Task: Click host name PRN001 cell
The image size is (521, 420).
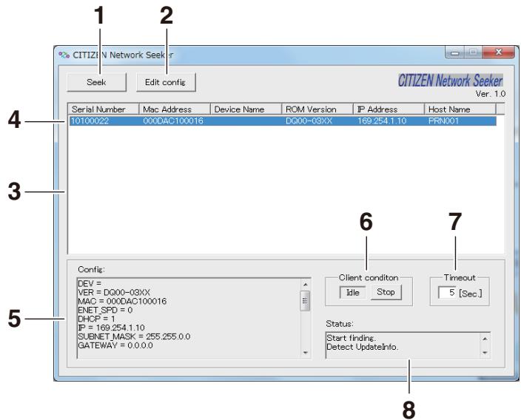Action: 443,121
